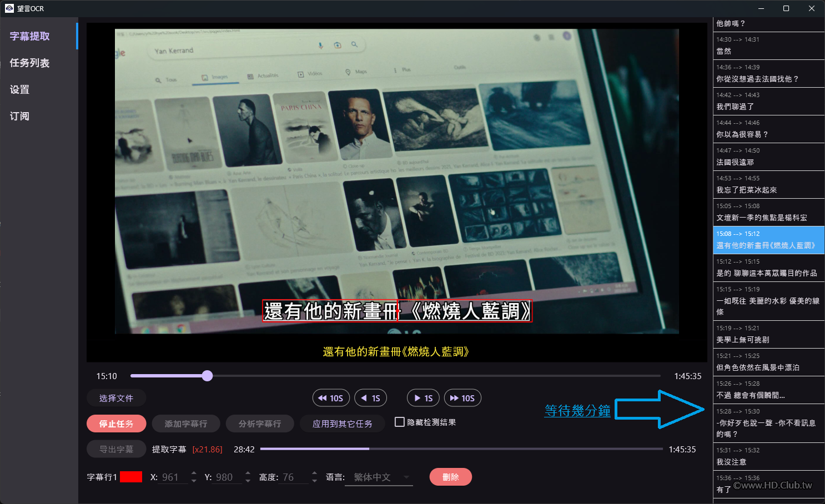Open the 语言 language dropdown 繁体中文
The image size is (825, 504).
(x=379, y=477)
